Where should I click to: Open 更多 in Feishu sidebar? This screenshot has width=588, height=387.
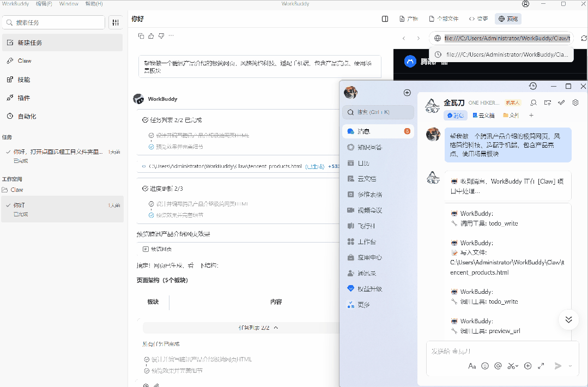(378, 305)
